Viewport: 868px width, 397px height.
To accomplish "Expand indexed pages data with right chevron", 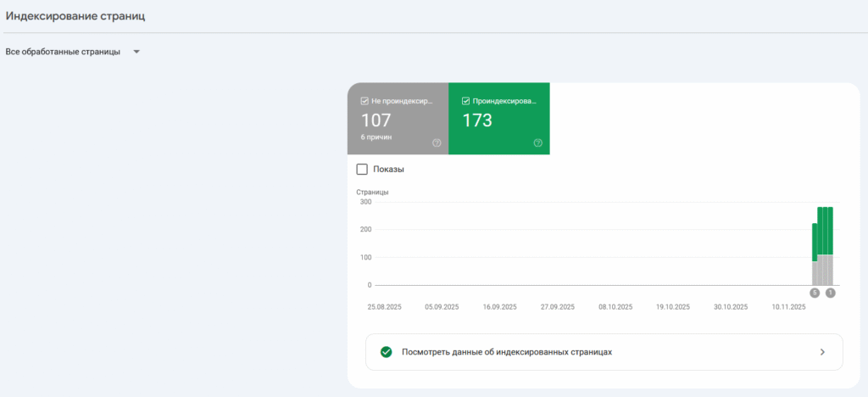I will [x=821, y=352].
